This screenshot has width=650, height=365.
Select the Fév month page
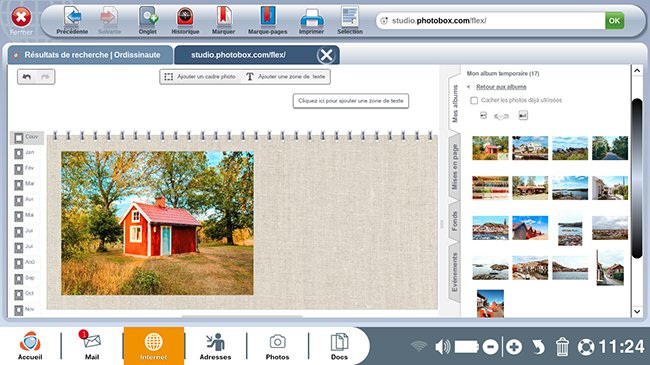point(25,168)
